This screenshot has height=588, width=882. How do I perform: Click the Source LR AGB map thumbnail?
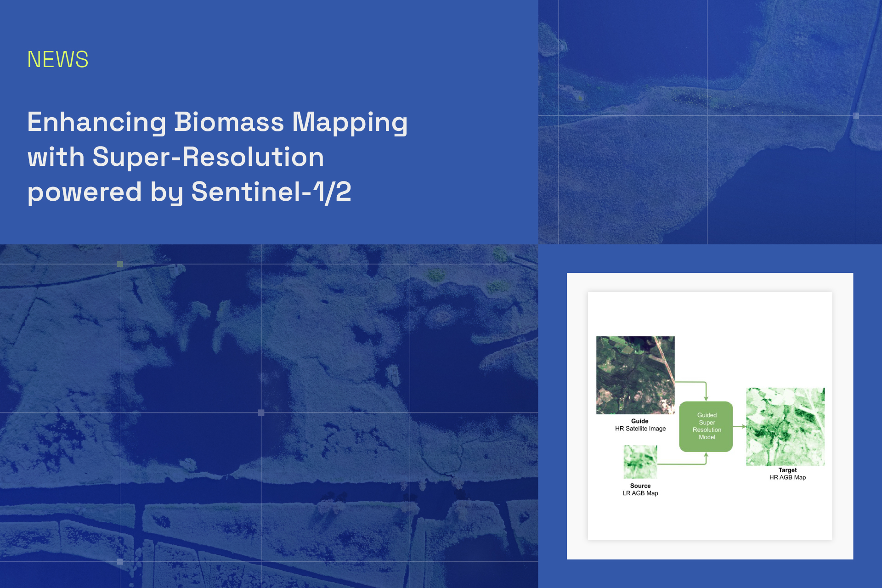(640, 462)
